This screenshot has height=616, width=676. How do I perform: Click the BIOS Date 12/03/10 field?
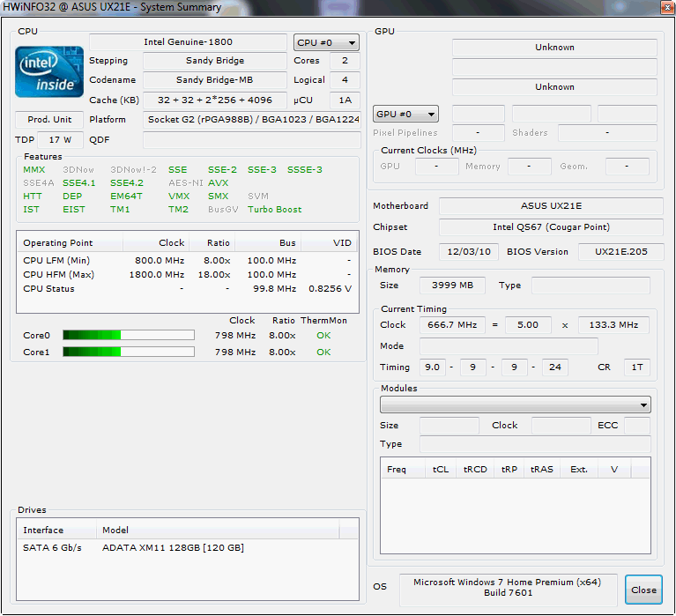[x=469, y=252]
